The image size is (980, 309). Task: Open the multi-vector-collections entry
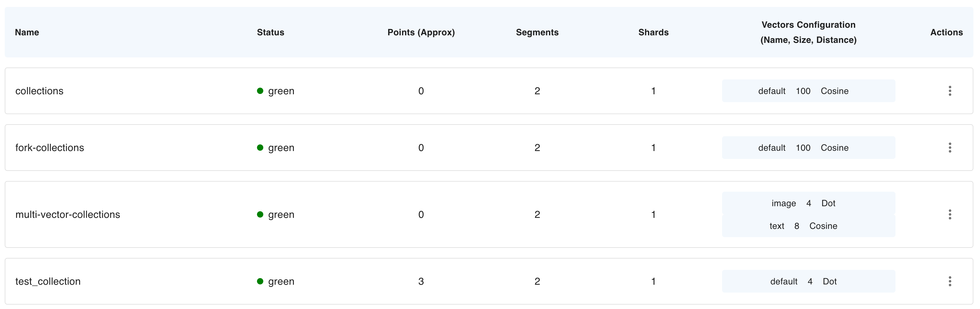coord(67,215)
